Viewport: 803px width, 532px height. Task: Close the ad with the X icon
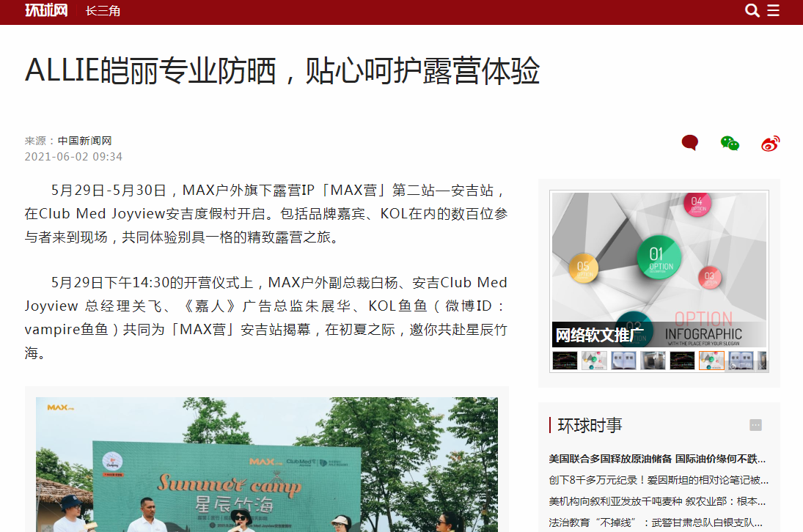762,366
